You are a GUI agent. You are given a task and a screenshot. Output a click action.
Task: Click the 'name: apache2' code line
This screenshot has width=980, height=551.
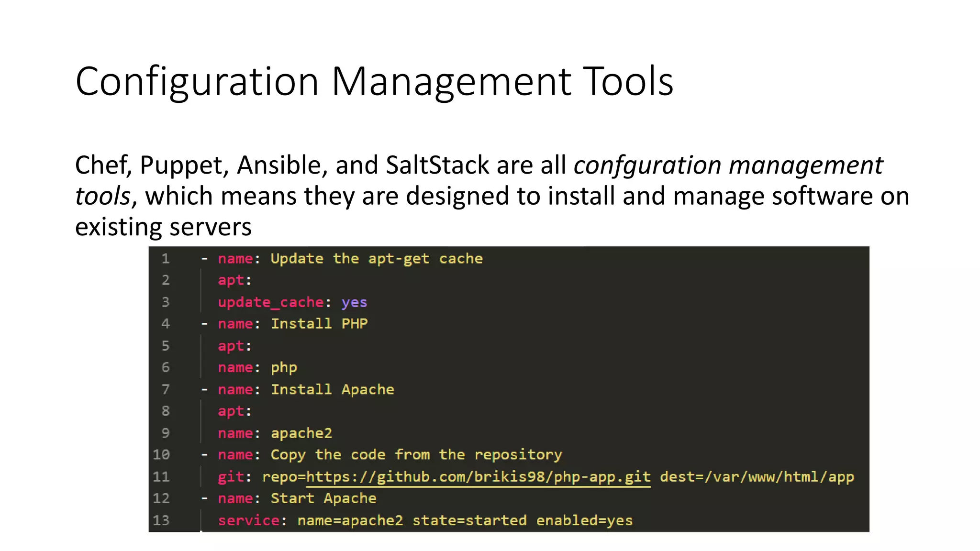(275, 433)
